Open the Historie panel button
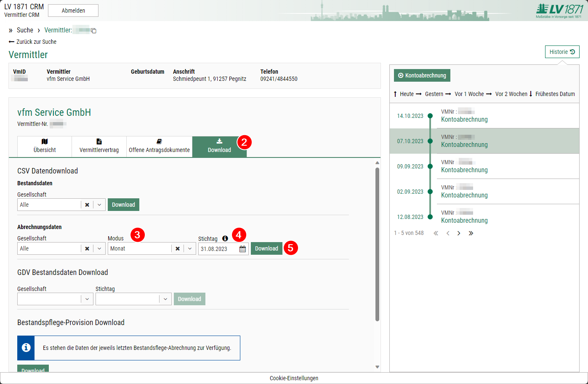The image size is (588, 384). point(562,52)
